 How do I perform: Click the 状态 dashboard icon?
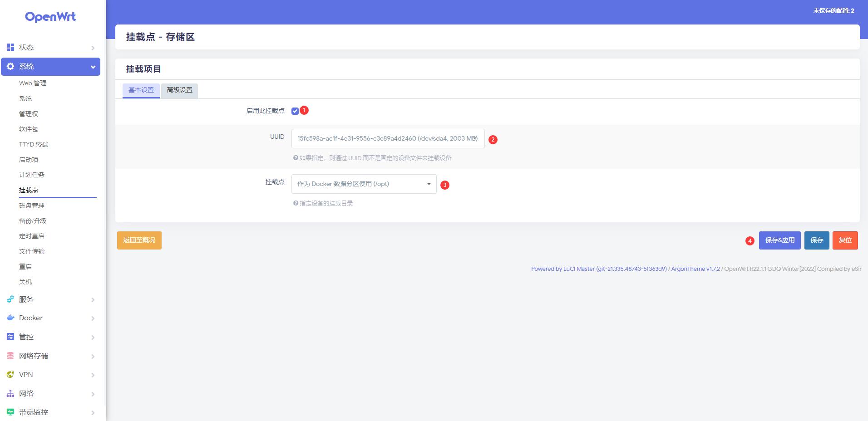[x=10, y=47]
